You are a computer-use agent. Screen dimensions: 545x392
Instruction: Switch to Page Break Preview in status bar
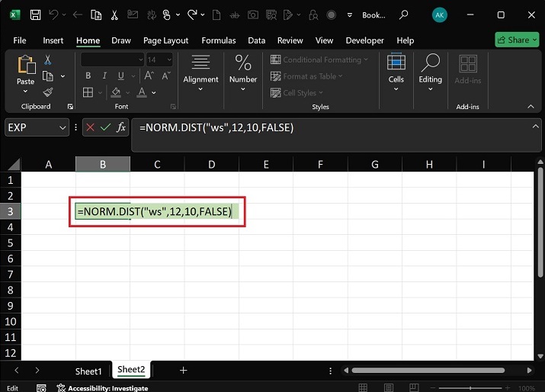click(414, 387)
